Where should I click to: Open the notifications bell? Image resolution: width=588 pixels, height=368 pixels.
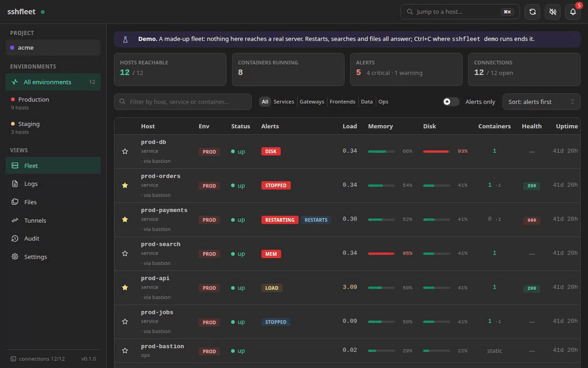(x=573, y=12)
